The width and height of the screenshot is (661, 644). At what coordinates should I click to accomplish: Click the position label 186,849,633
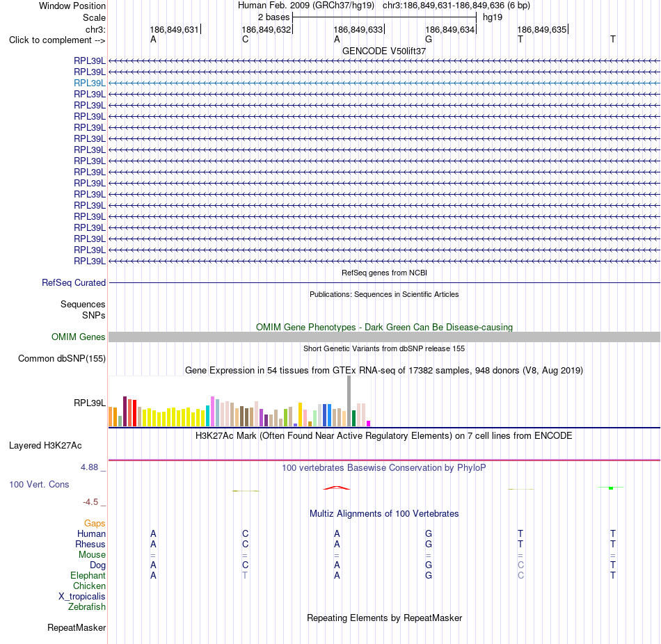point(358,29)
